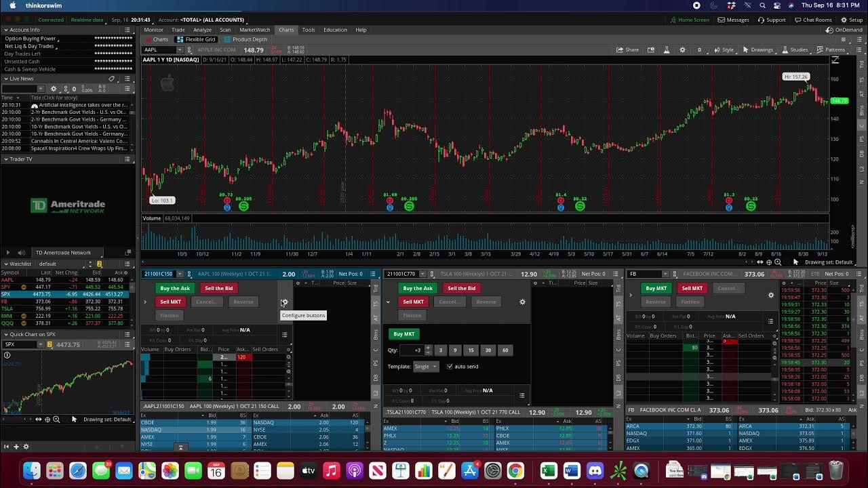Click Buy MKT button in FB panel
The image size is (868, 488).
coord(656,288)
